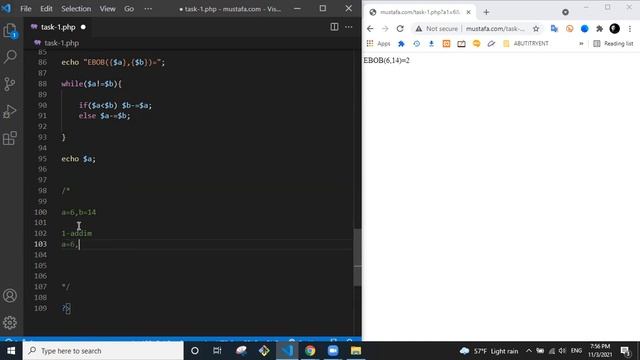Select the task-1.php editor tab
Viewport: 640px width, 360px height.
58,27
